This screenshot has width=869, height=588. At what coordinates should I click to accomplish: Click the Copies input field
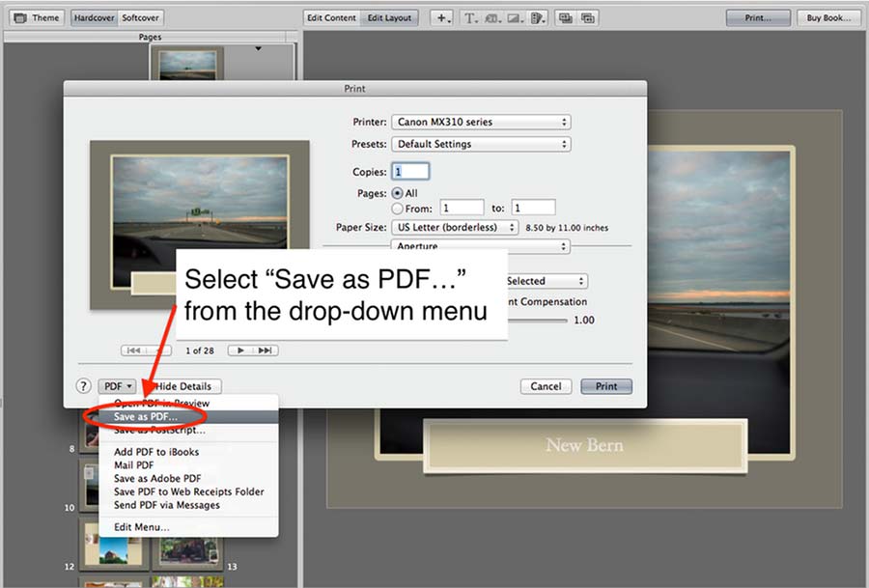click(410, 172)
